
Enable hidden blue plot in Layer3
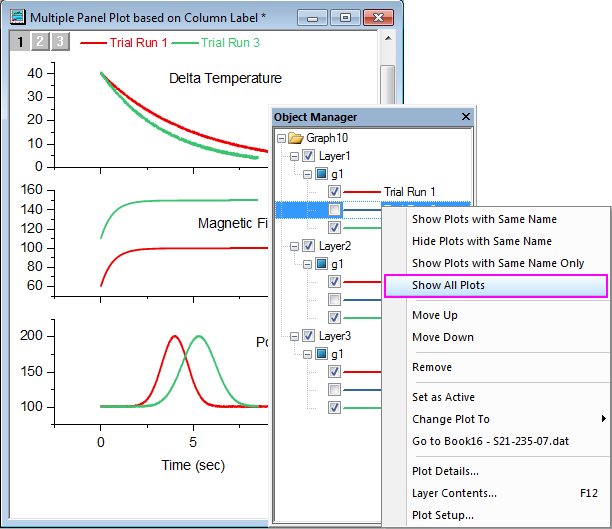pos(335,389)
